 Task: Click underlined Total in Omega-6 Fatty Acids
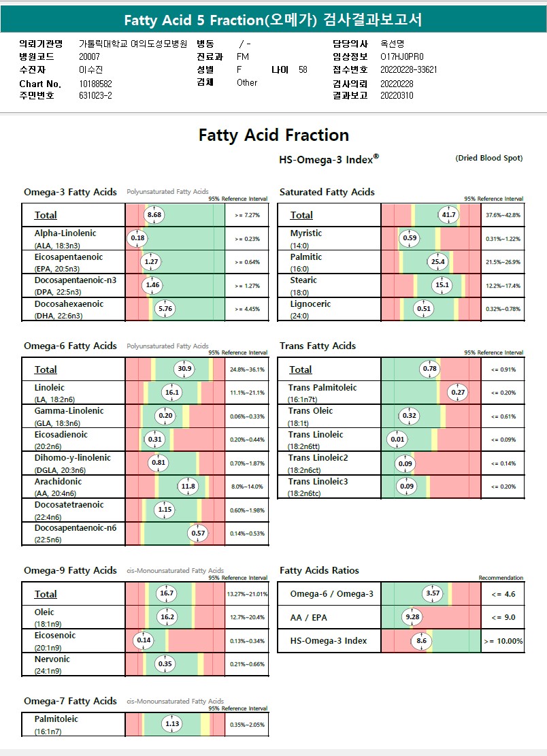pyautogui.click(x=46, y=369)
